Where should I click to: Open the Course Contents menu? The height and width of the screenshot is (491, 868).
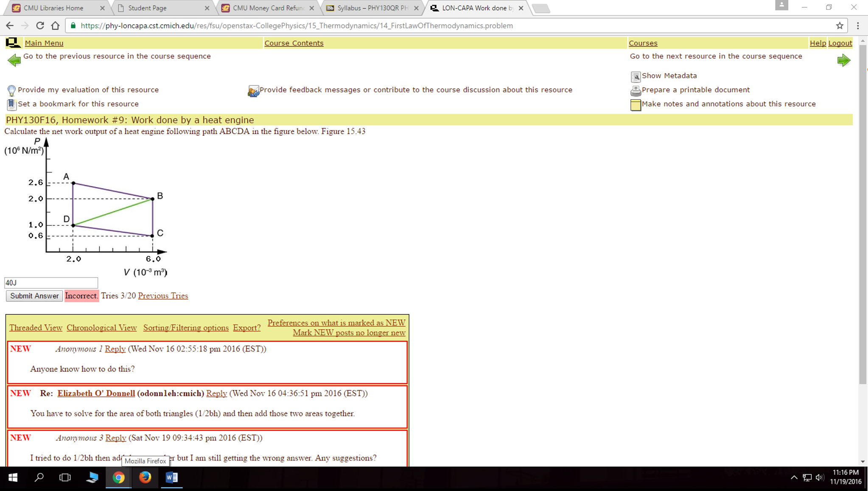[294, 42]
